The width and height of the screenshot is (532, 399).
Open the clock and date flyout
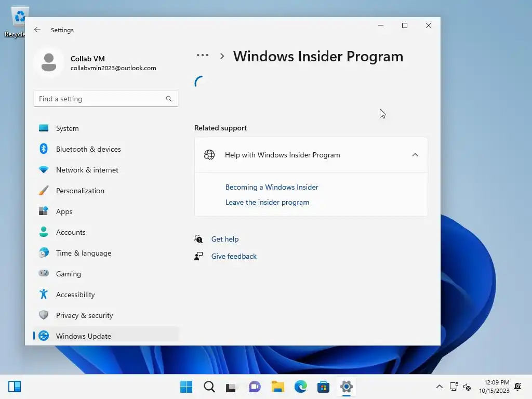pos(495,387)
